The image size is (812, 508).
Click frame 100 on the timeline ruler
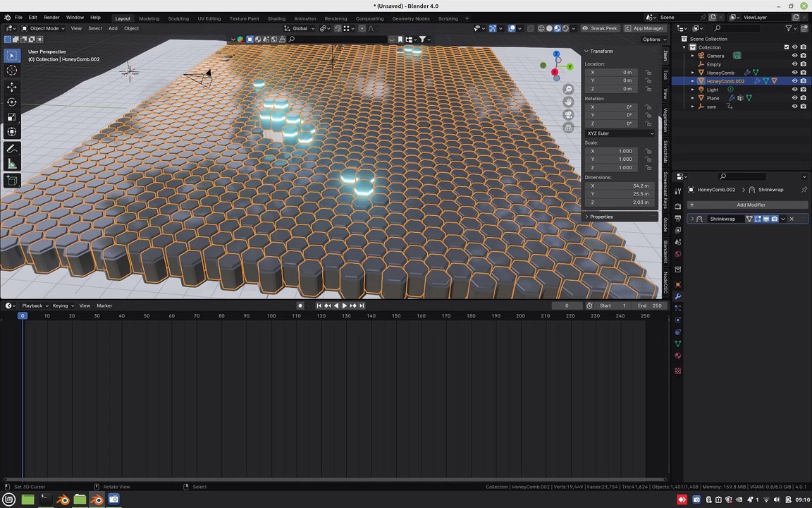click(x=271, y=315)
